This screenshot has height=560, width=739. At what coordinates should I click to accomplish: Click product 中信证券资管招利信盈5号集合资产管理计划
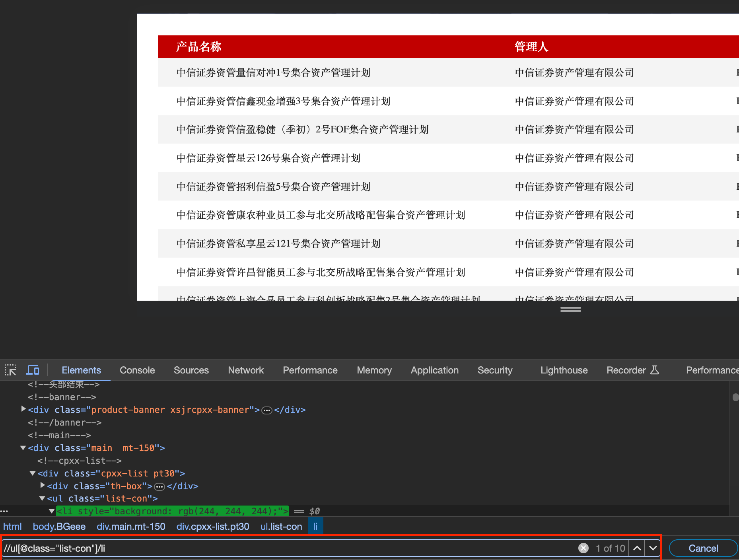click(x=273, y=187)
